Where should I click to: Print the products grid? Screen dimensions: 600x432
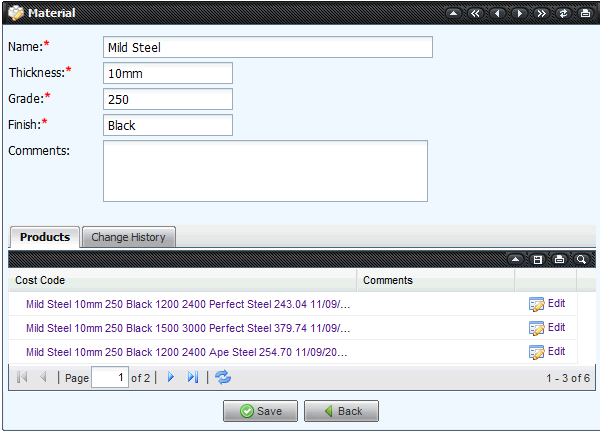pos(559,259)
